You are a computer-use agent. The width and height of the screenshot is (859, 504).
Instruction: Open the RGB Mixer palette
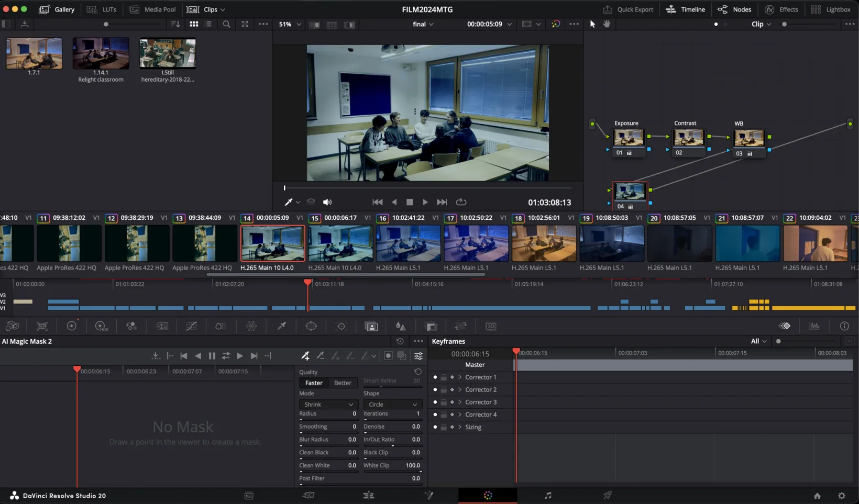(131, 326)
